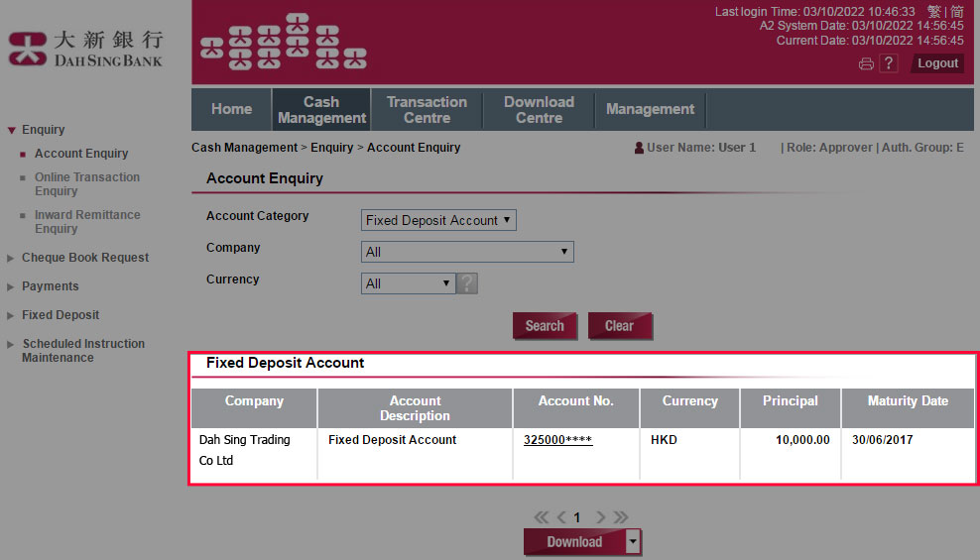This screenshot has width=980, height=560.
Task: Go to the previous results page
Action: click(x=561, y=517)
